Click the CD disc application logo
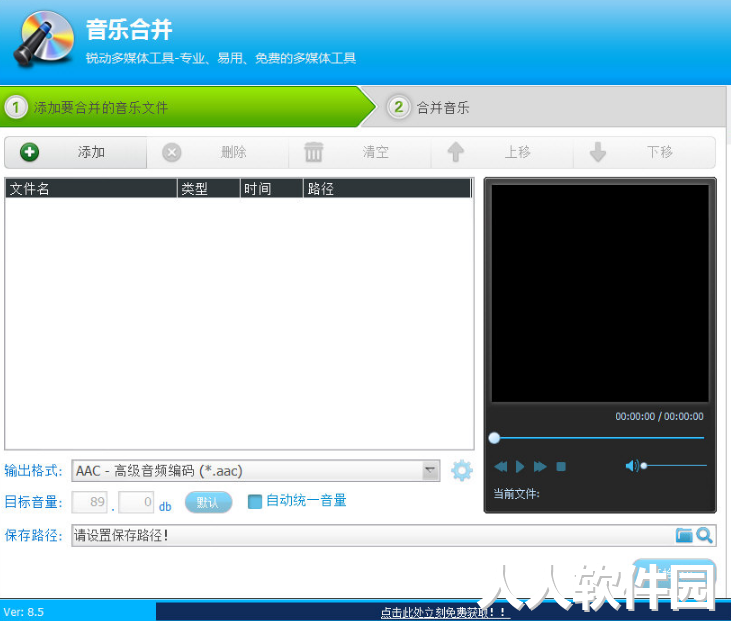Viewport: 731px width, 621px height. coord(43,39)
